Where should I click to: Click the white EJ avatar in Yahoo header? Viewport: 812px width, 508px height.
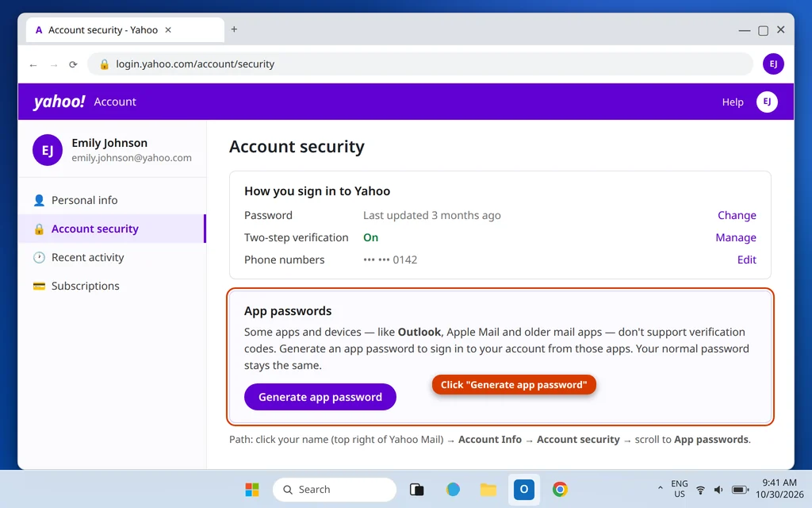coord(767,102)
